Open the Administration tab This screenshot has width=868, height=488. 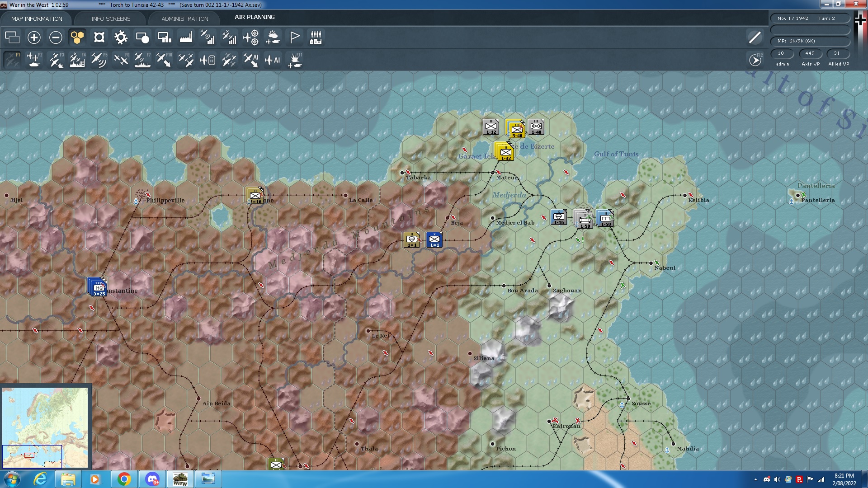185,19
